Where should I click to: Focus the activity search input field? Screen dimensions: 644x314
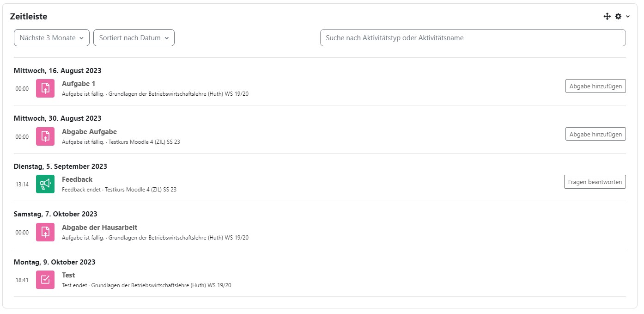pyautogui.click(x=473, y=38)
